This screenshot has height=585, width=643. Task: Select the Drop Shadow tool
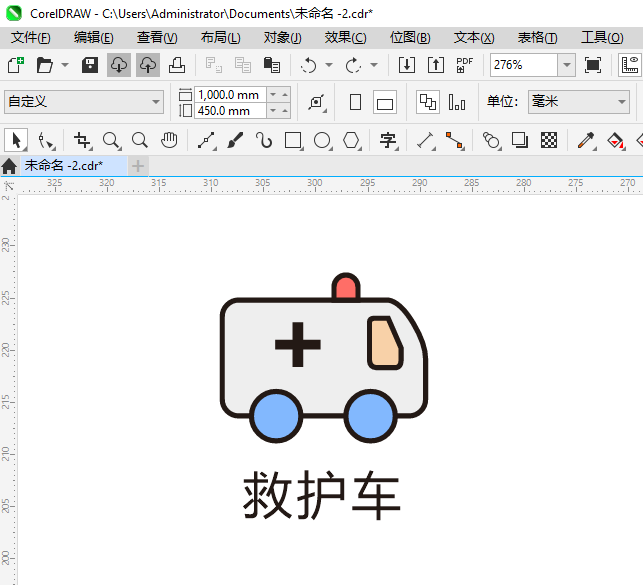coord(520,141)
